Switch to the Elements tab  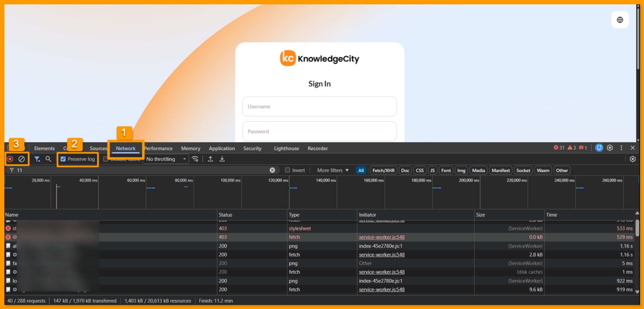(x=44, y=148)
